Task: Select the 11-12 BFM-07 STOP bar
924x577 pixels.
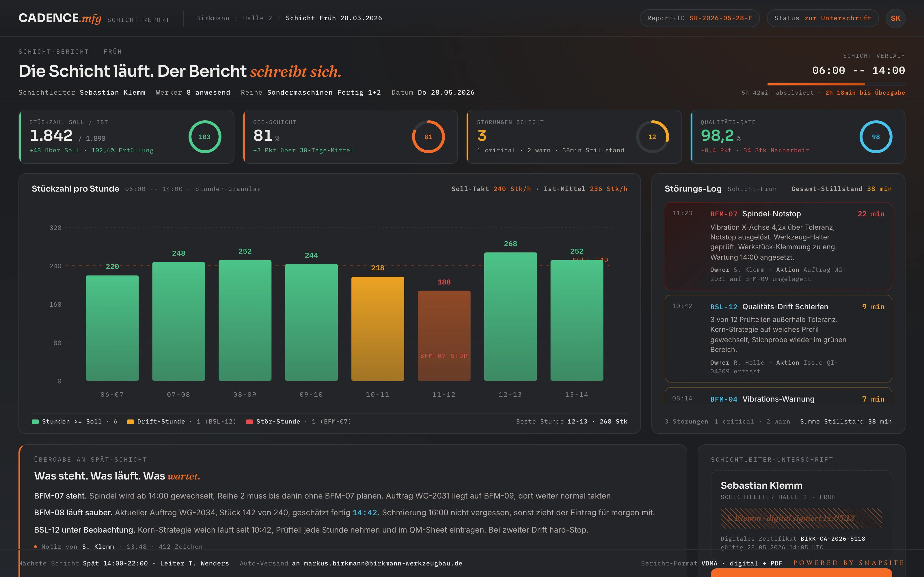Action: point(444,336)
